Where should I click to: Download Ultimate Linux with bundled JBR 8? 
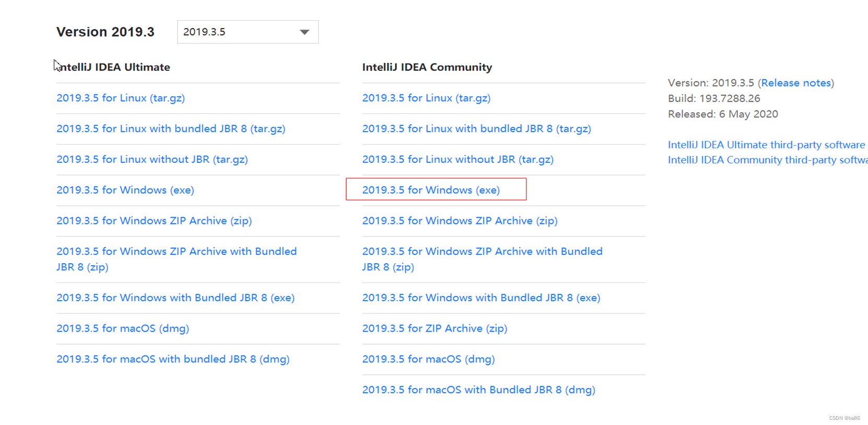[x=171, y=129]
